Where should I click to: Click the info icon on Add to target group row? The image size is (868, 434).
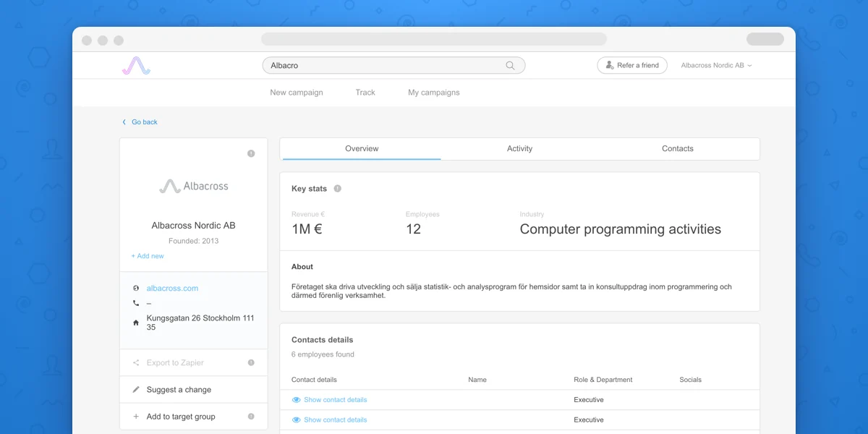tap(251, 417)
